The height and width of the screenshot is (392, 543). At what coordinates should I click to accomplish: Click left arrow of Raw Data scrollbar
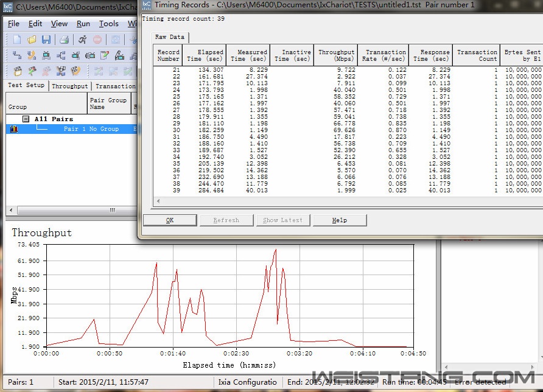point(158,201)
